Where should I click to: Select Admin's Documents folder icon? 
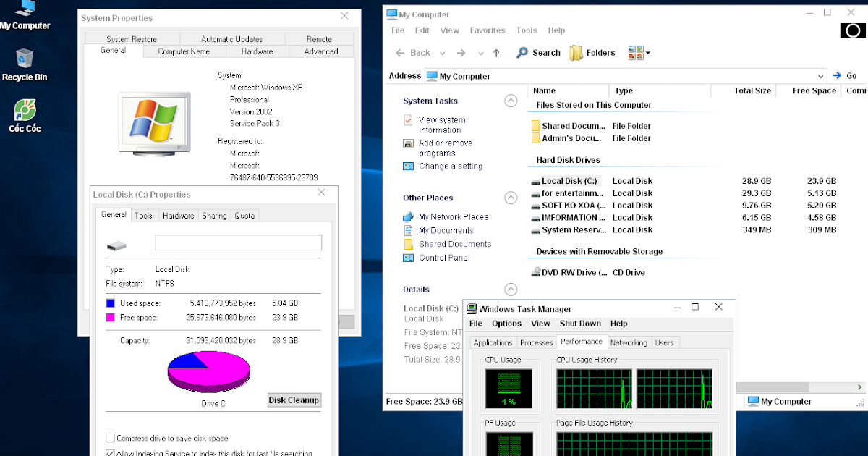point(536,138)
